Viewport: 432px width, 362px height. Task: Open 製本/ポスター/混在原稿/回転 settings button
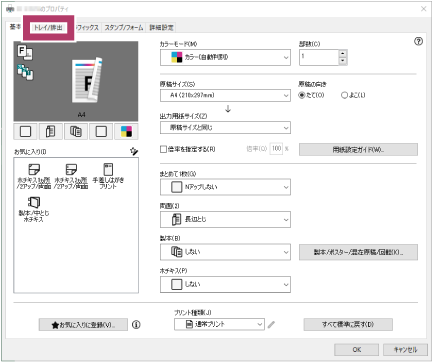pos(358,252)
